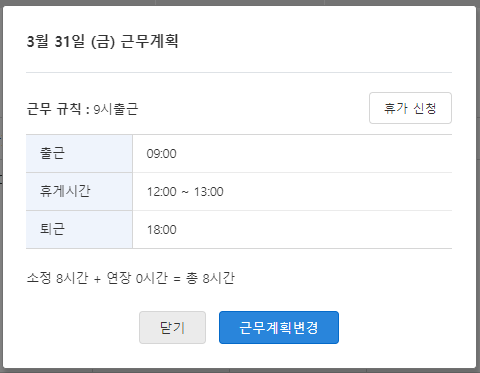The image size is (480, 373).
Task: Click the 근무 규칙 label
Action: (54, 109)
